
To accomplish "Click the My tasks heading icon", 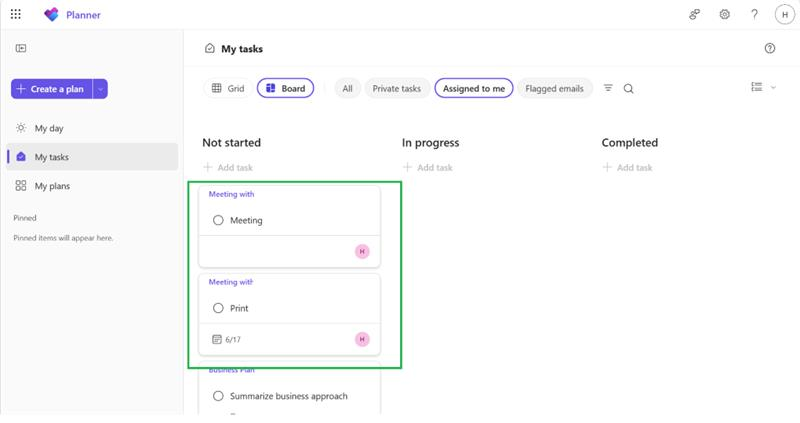I will coord(210,48).
